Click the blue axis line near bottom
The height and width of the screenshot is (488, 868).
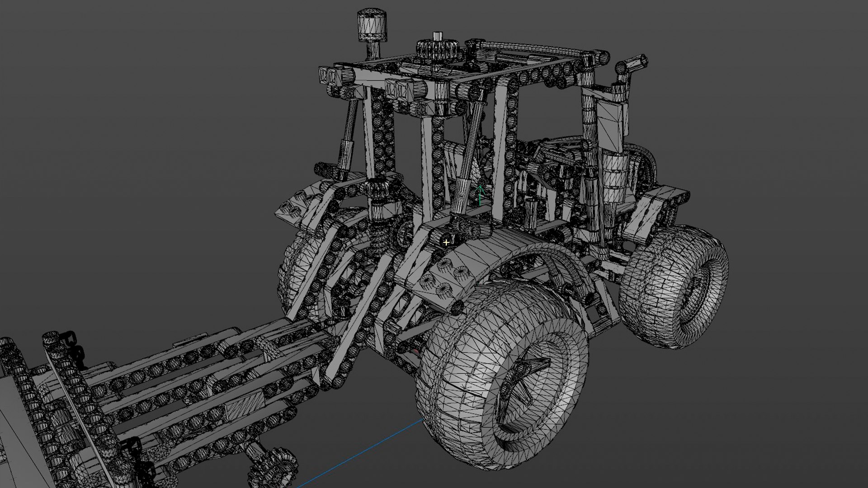tap(362, 453)
